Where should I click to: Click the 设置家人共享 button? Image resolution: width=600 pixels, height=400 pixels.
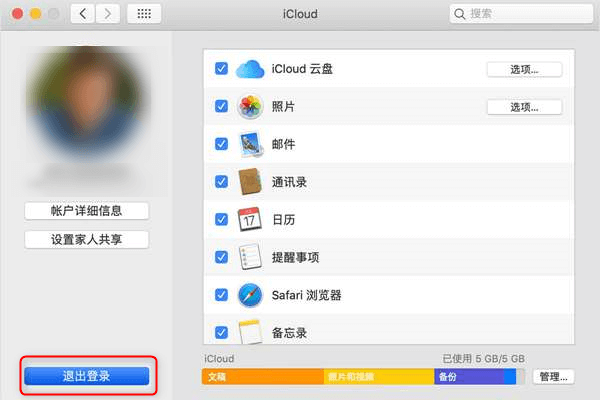click(x=86, y=240)
